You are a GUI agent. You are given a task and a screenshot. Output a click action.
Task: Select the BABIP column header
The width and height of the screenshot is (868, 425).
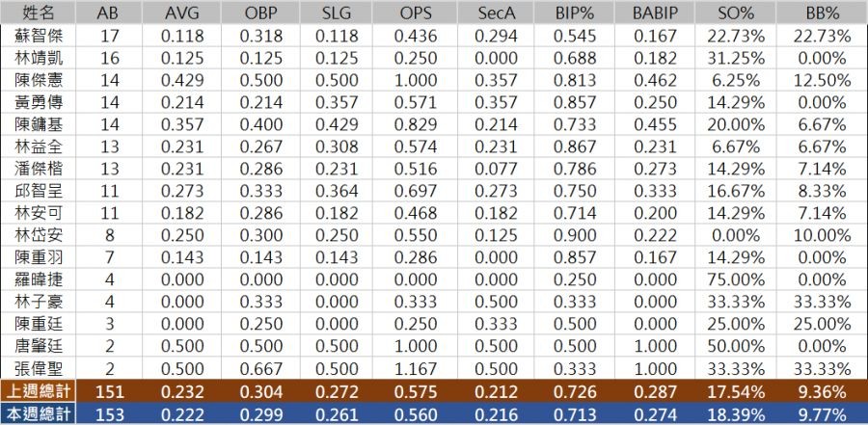[657, 13]
